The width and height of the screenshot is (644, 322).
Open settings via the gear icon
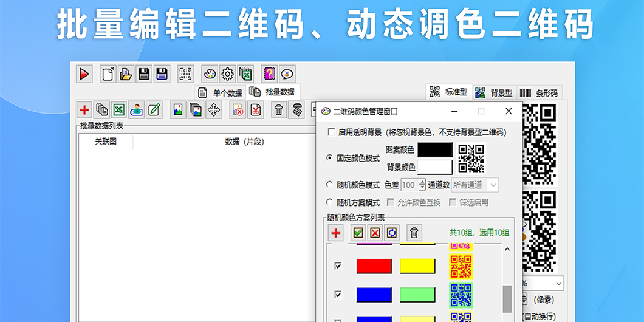pyautogui.click(x=228, y=74)
